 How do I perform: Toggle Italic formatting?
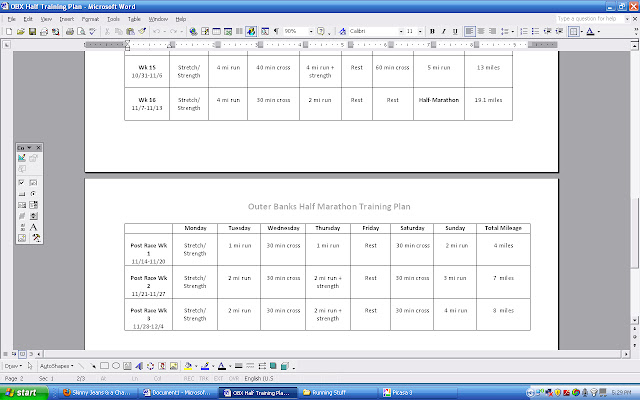[444, 31]
